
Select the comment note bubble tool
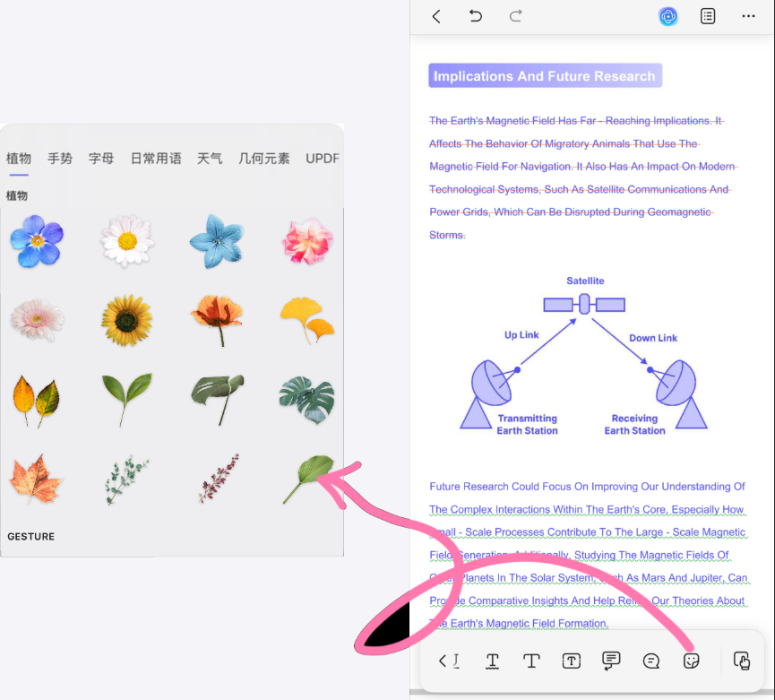pyautogui.click(x=651, y=661)
